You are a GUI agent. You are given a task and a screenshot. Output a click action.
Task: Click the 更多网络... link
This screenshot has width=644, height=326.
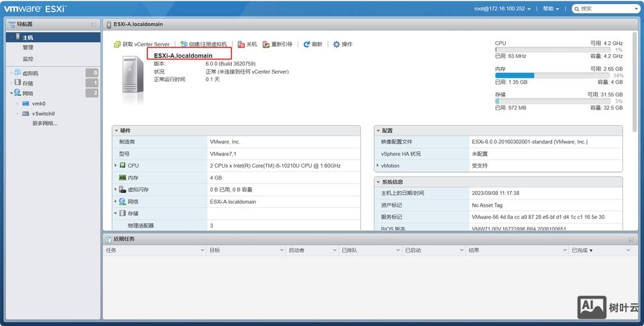[44, 123]
